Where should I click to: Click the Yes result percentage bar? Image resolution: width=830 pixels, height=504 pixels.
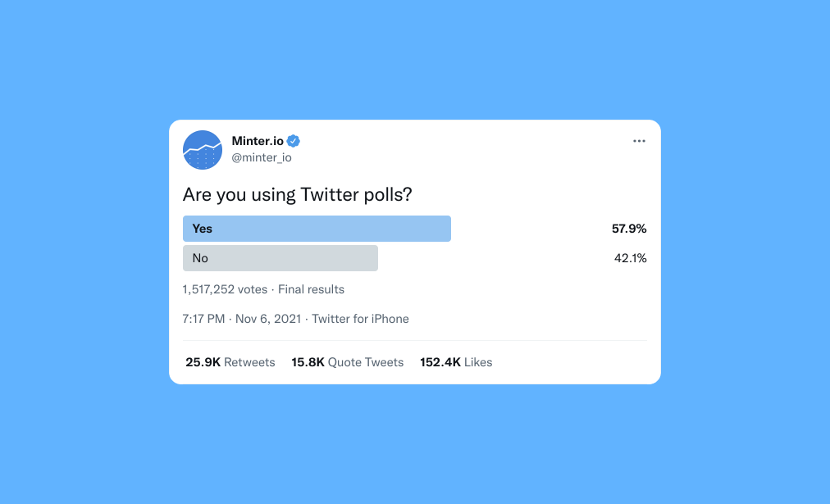317,228
